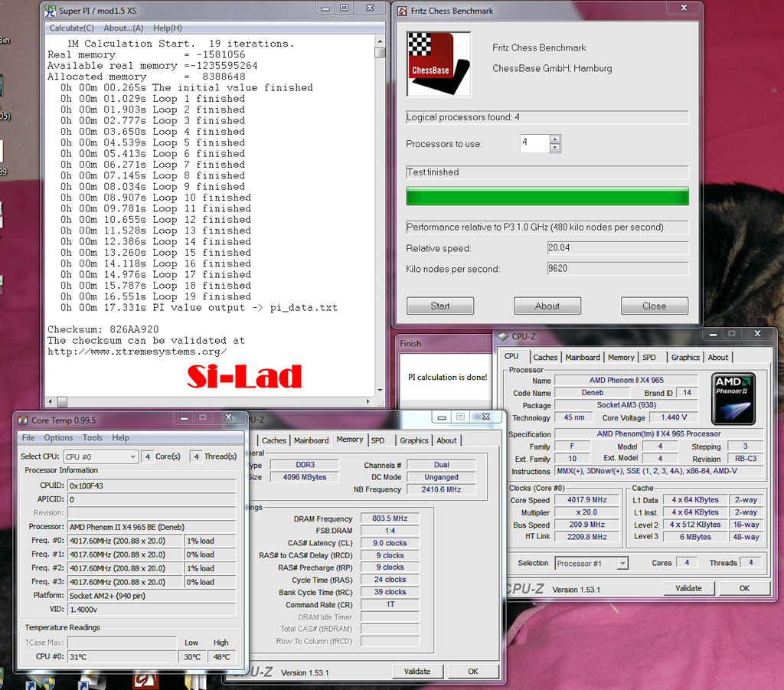784x690 pixels.
Task: Click Super PI vertical scrollbar down arrow
Action: [x=380, y=390]
